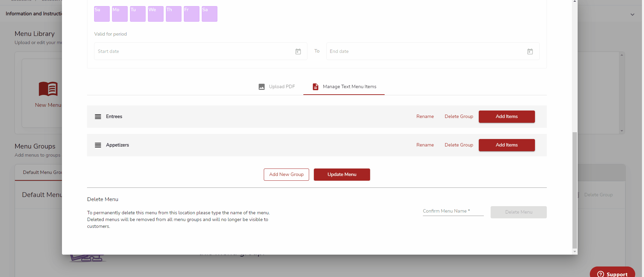Add items to the Appetizers group
Viewport: 644px width, 277px height.
click(x=507, y=145)
